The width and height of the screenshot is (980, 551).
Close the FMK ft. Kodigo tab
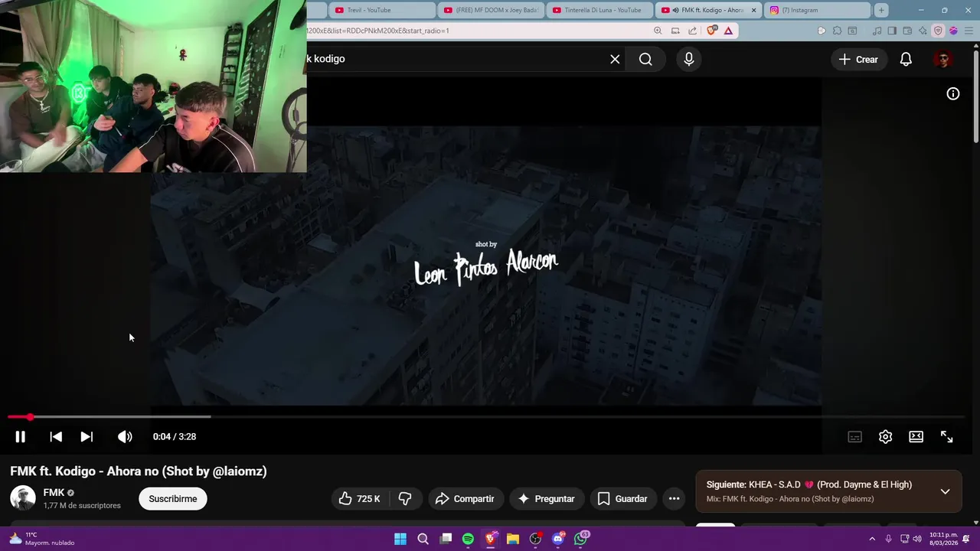point(753,10)
